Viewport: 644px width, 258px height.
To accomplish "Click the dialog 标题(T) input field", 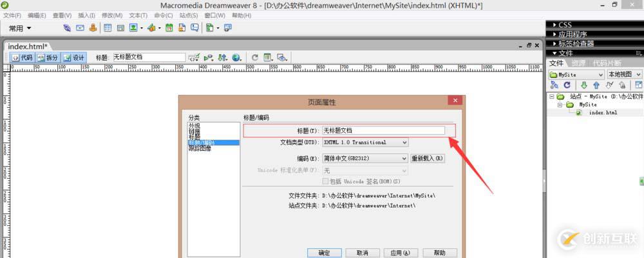I will tap(383, 130).
